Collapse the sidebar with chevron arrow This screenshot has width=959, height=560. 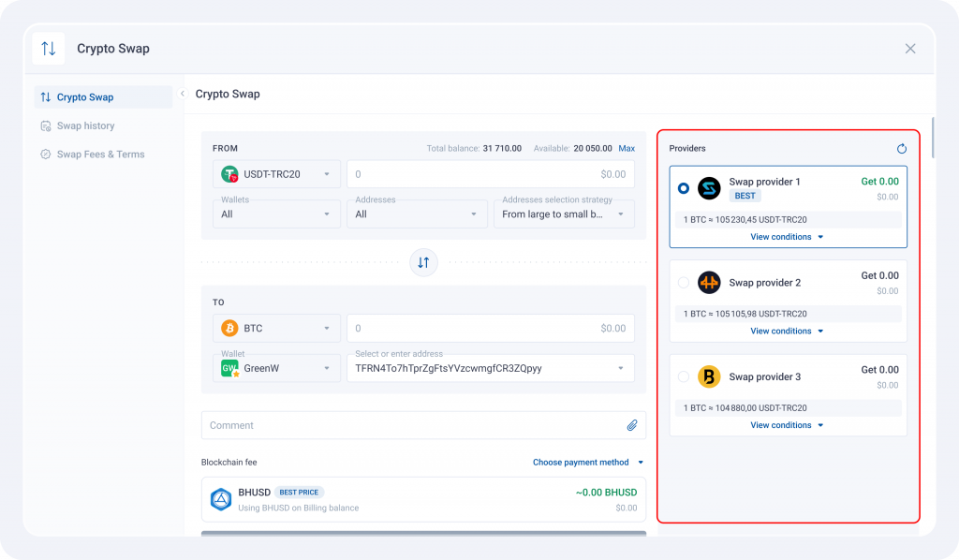click(x=182, y=94)
